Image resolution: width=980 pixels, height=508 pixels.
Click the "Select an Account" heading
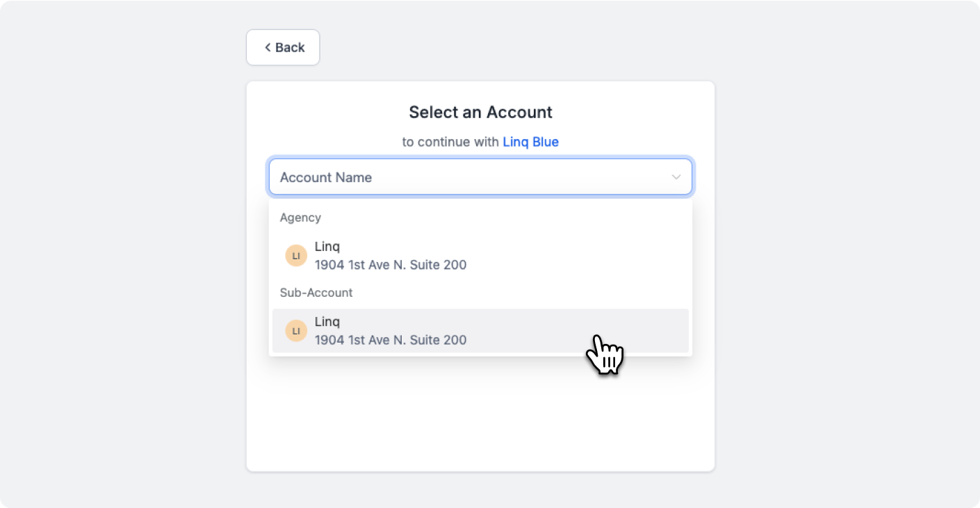point(480,112)
